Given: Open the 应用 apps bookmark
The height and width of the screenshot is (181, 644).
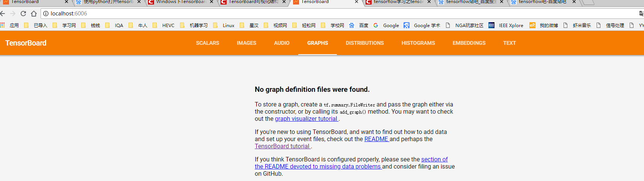Looking at the screenshot, I should [9, 25].
